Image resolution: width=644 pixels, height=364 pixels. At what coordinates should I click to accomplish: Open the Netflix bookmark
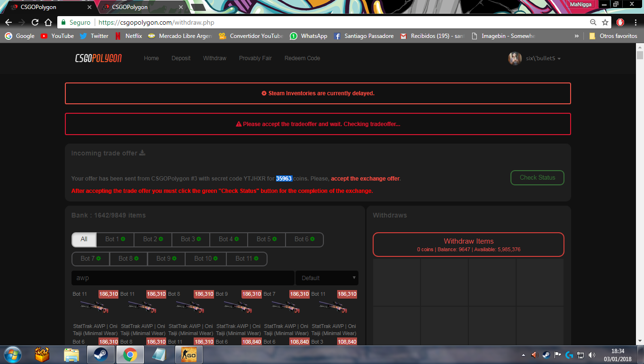128,36
